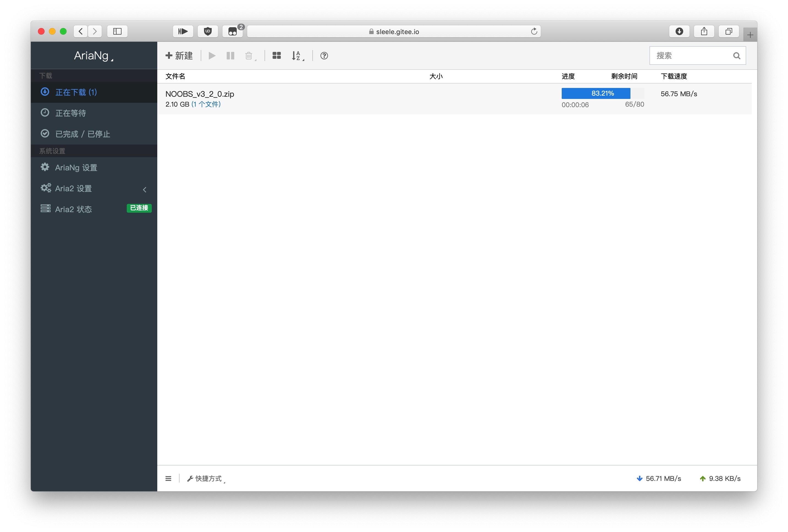Click the start task play icon
This screenshot has width=788, height=532.
pos(212,56)
